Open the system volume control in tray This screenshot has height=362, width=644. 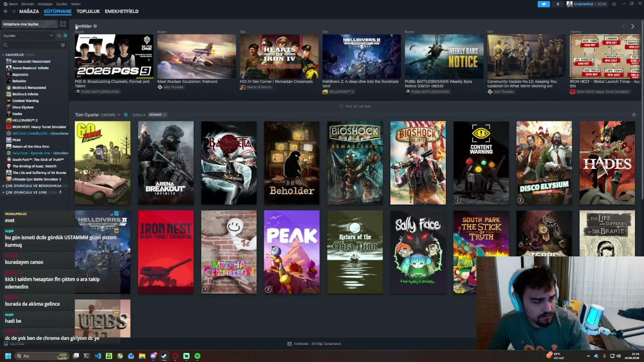tap(618, 356)
